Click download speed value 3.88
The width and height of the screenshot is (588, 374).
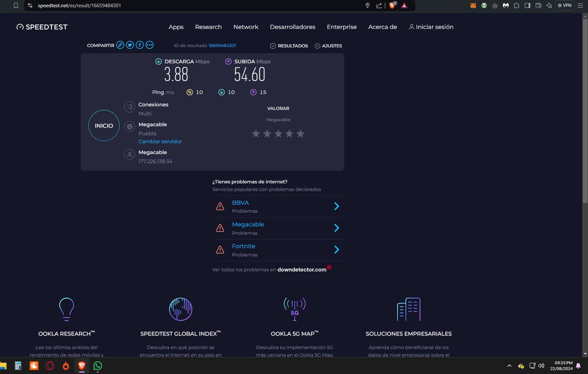coord(176,74)
